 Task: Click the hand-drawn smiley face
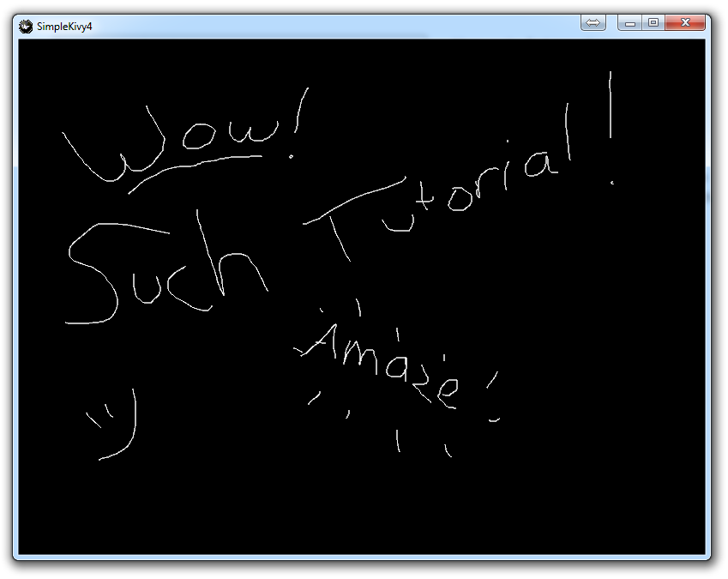(x=115, y=426)
